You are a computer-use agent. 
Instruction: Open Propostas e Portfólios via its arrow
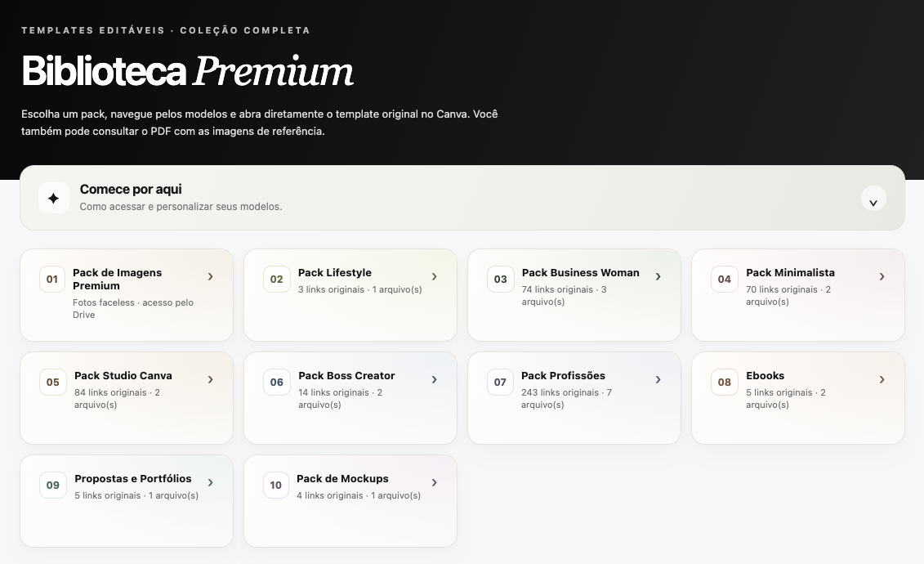211,483
